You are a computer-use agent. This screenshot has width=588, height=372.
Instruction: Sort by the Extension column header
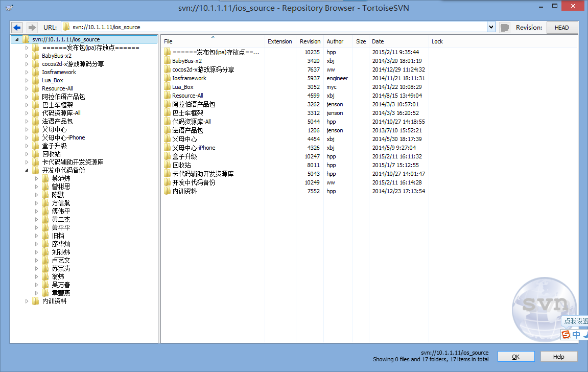pyautogui.click(x=280, y=41)
